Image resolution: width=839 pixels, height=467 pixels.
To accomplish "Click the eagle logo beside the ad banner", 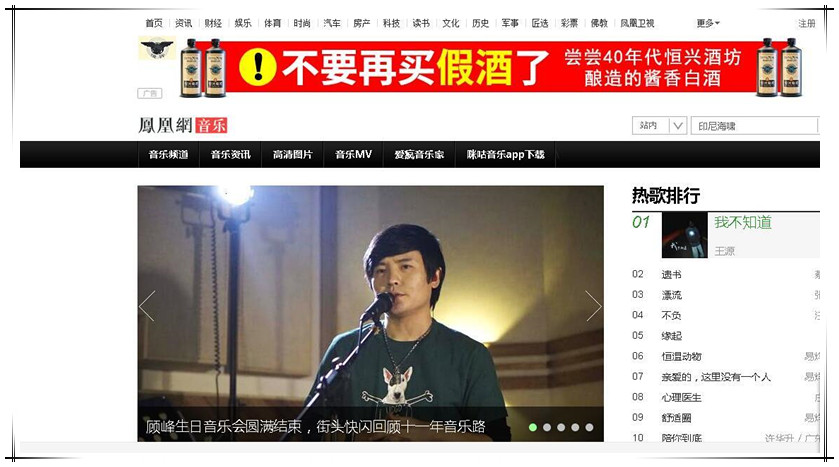I will (x=157, y=48).
